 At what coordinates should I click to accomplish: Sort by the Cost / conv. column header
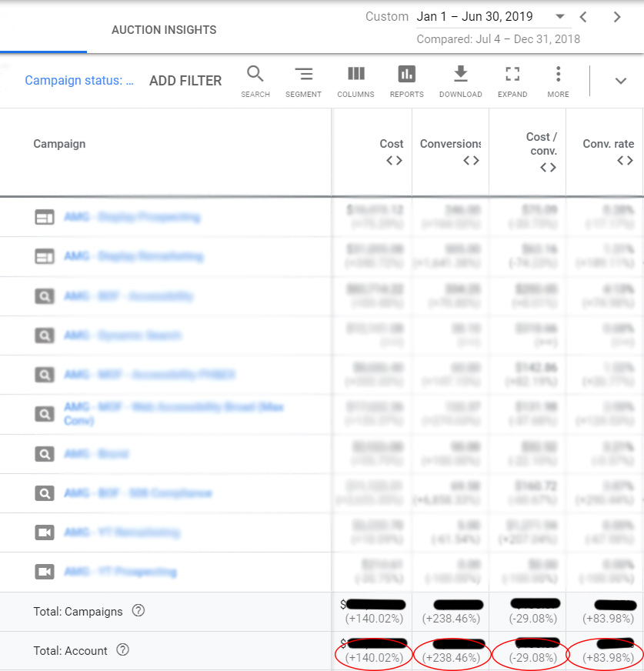[x=542, y=144]
